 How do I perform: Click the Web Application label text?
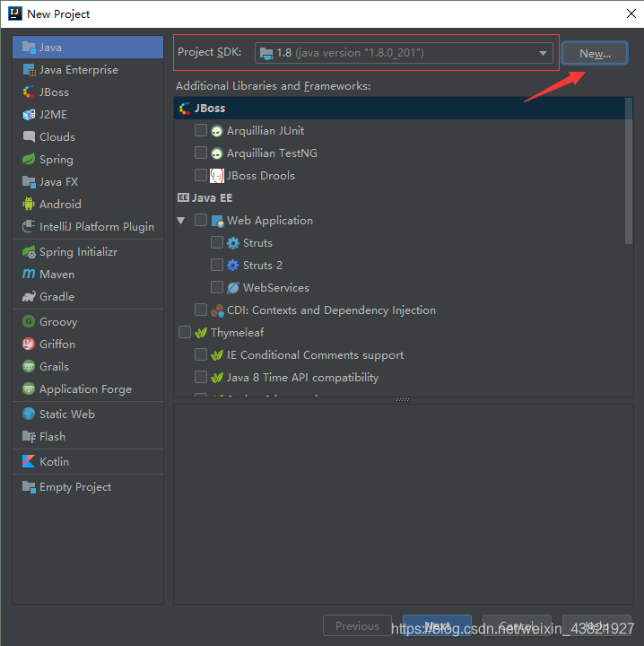[x=270, y=221]
